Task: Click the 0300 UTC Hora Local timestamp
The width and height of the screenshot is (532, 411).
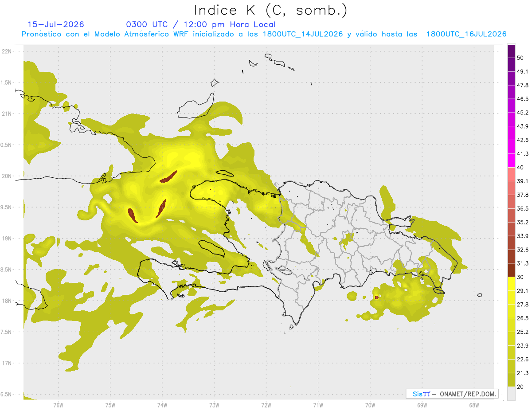Action: point(200,24)
